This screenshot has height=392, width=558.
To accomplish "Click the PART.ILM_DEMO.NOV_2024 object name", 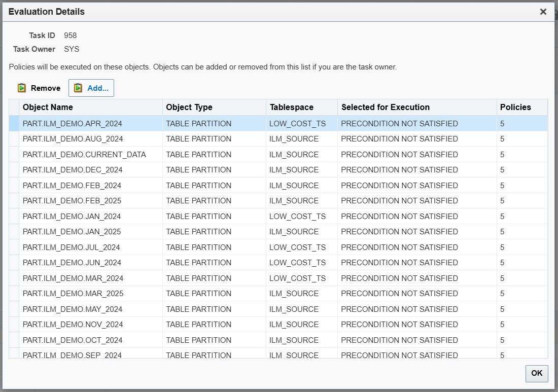I will pyautogui.click(x=73, y=325).
